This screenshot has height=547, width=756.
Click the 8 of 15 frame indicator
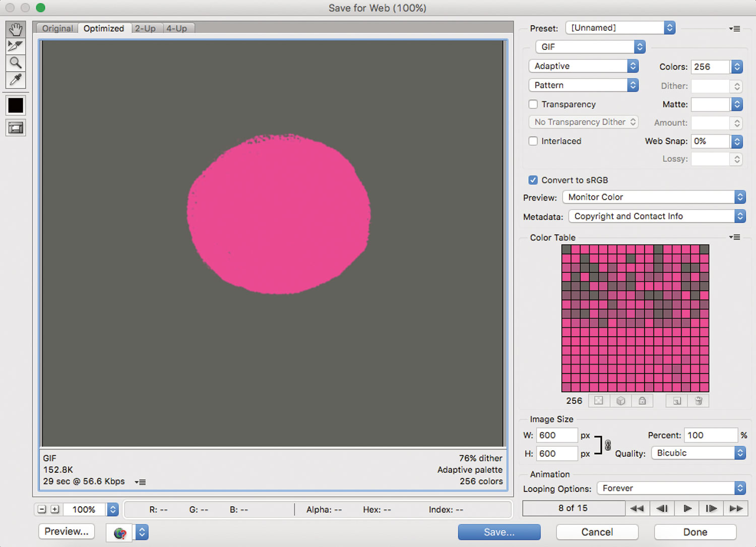(x=573, y=508)
